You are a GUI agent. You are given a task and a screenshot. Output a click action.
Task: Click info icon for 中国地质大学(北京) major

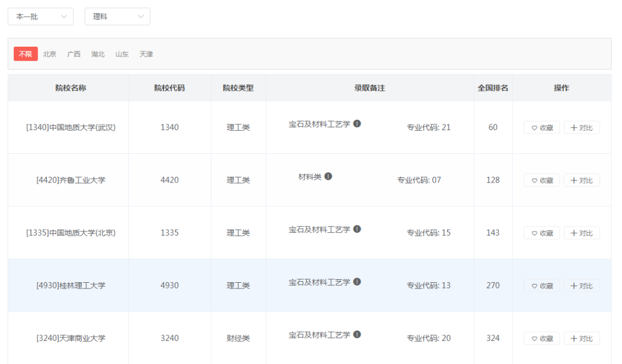(357, 229)
